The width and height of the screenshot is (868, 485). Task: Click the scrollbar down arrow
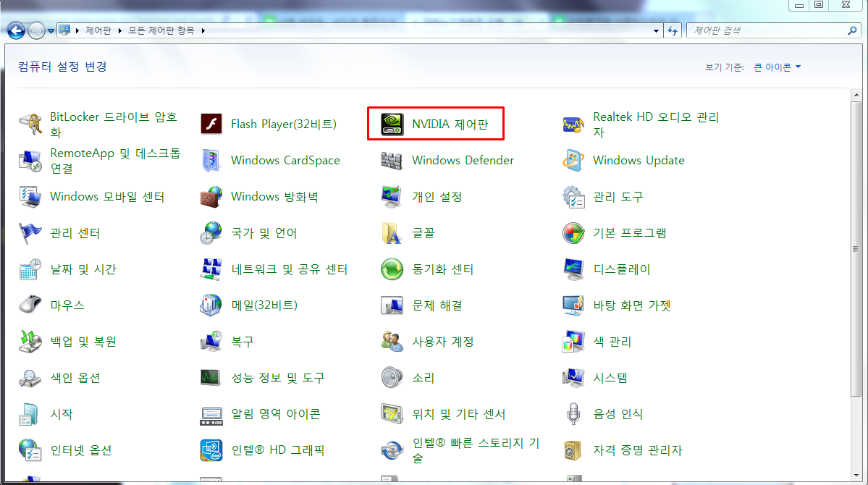pos(856,475)
